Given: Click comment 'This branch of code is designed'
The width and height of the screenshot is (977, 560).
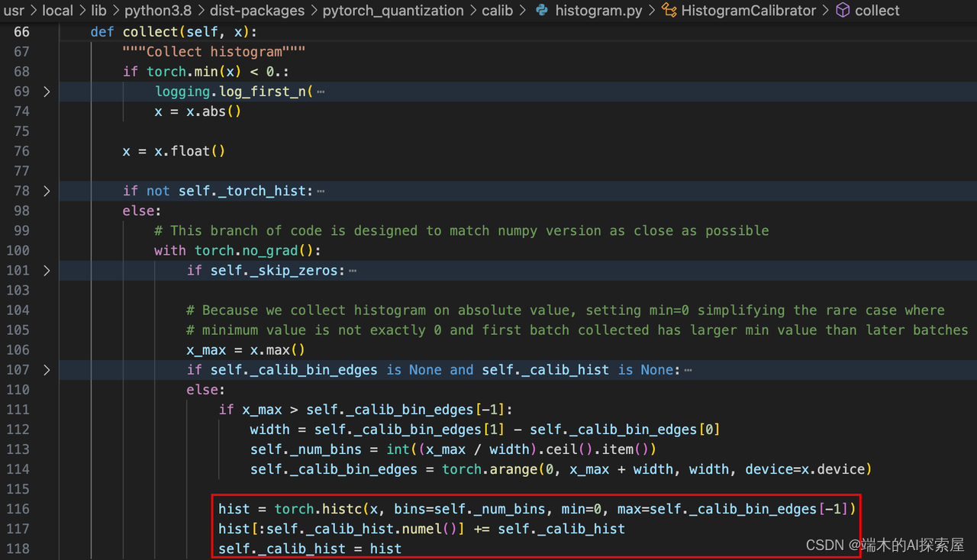Looking at the screenshot, I should click(x=462, y=230).
